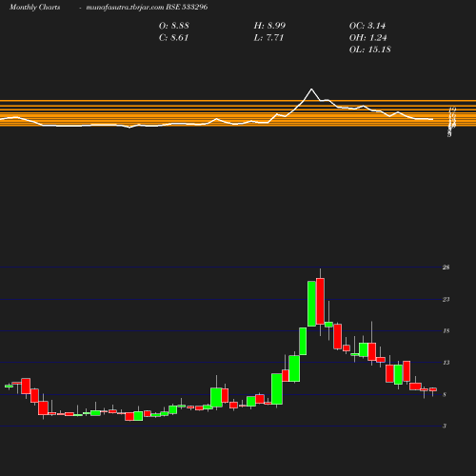Click the low value 'L: 7.71'
Image resolution: width=476 pixels, height=476 pixels.
(x=268, y=38)
